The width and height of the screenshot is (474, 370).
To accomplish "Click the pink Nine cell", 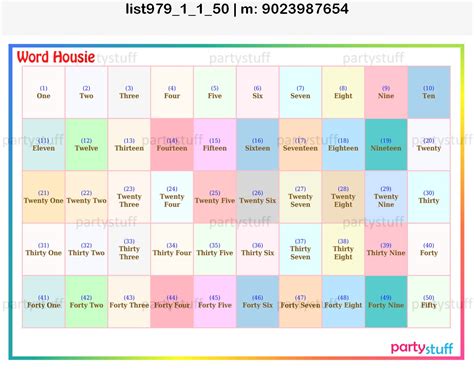I will (x=386, y=92).
